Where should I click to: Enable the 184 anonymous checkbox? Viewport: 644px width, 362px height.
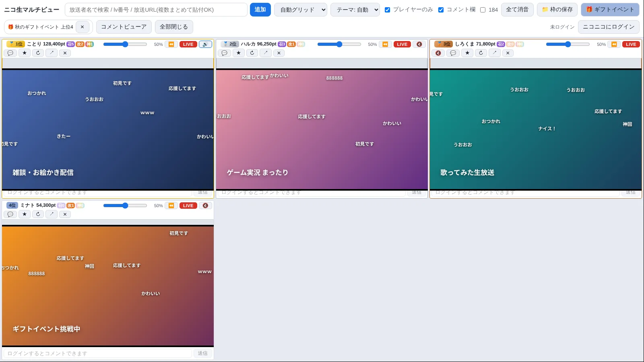coord(483,10)
